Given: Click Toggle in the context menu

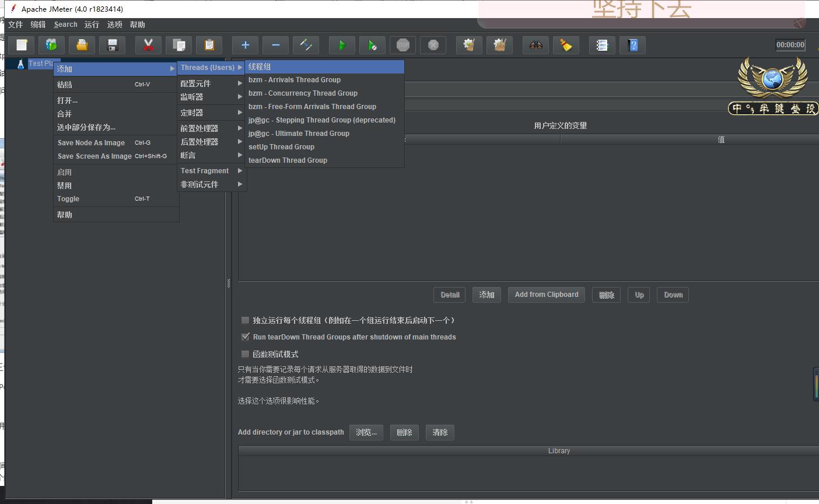Looking at the screenshot, I should pos(116,199).
